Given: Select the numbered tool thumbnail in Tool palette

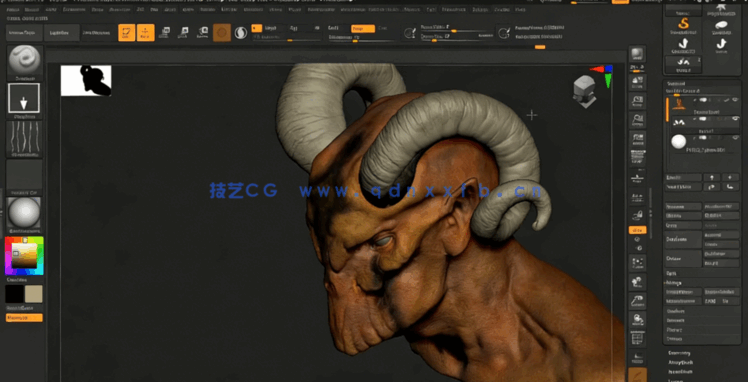Looking at the screenshot, I should coord(684,64).
